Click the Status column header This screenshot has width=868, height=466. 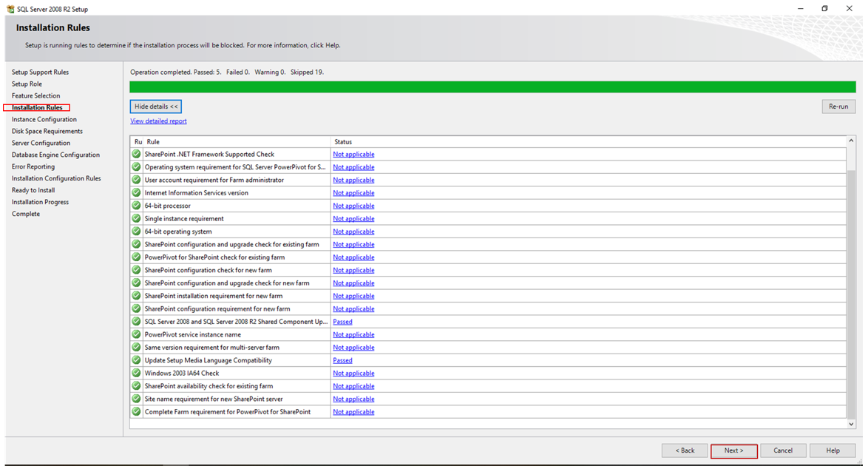pos(589,142)
